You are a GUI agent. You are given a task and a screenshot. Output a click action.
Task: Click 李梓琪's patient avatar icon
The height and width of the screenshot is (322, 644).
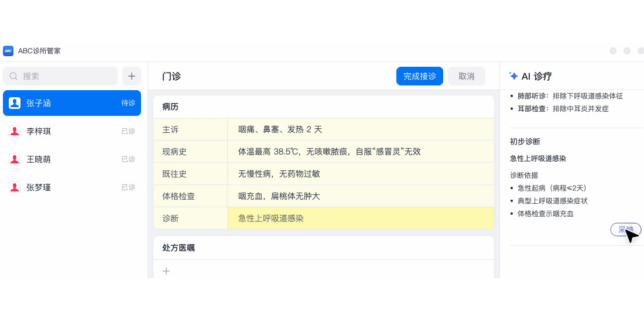click(x=15, y=131)
